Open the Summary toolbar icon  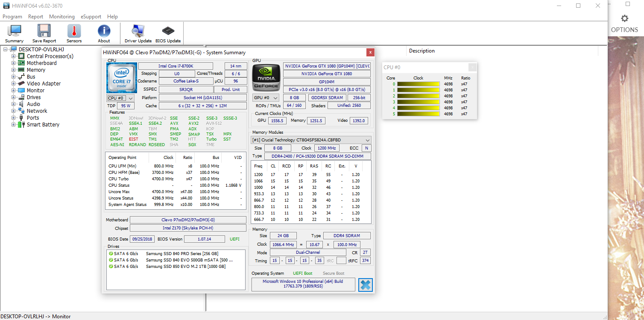(15, 31)
